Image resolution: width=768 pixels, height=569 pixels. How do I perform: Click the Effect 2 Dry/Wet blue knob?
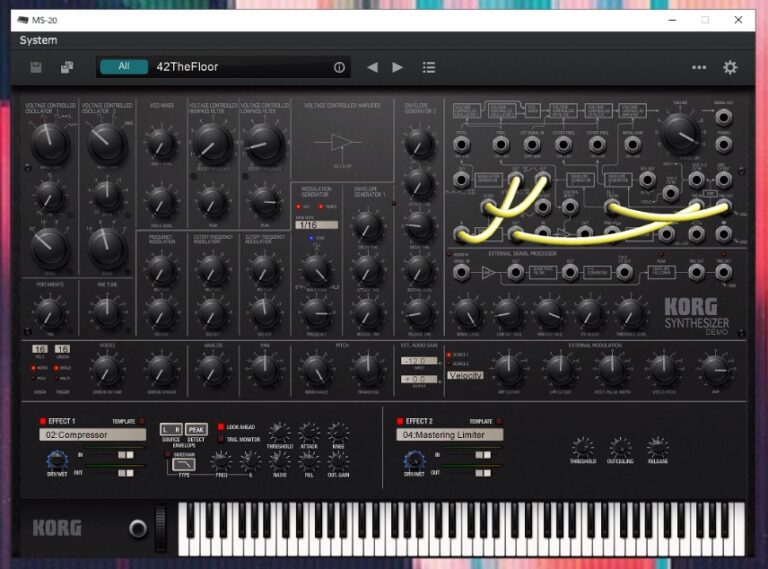(414, 460)
